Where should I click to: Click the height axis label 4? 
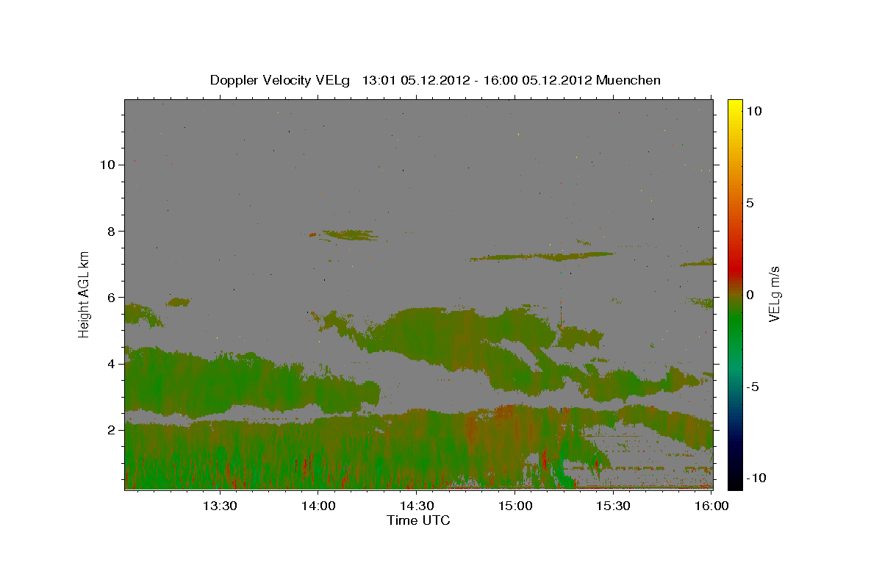pyautogui.click(x=112, y=364)
